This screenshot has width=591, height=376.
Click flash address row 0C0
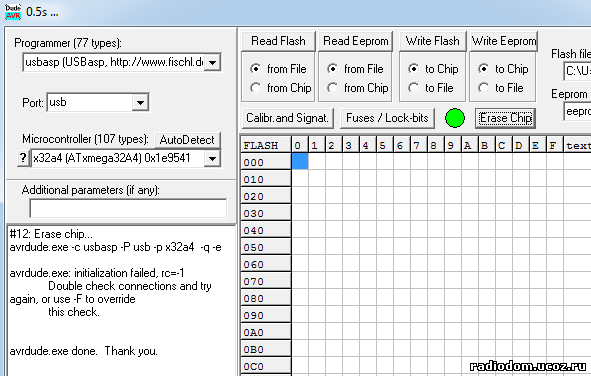(x=266, y=366)
